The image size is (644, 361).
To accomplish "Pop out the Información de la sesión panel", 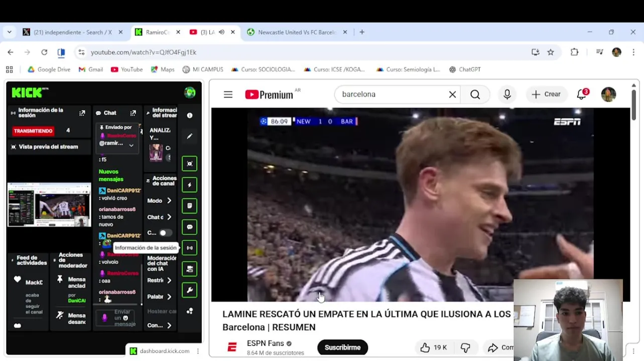I will point(82,113).
